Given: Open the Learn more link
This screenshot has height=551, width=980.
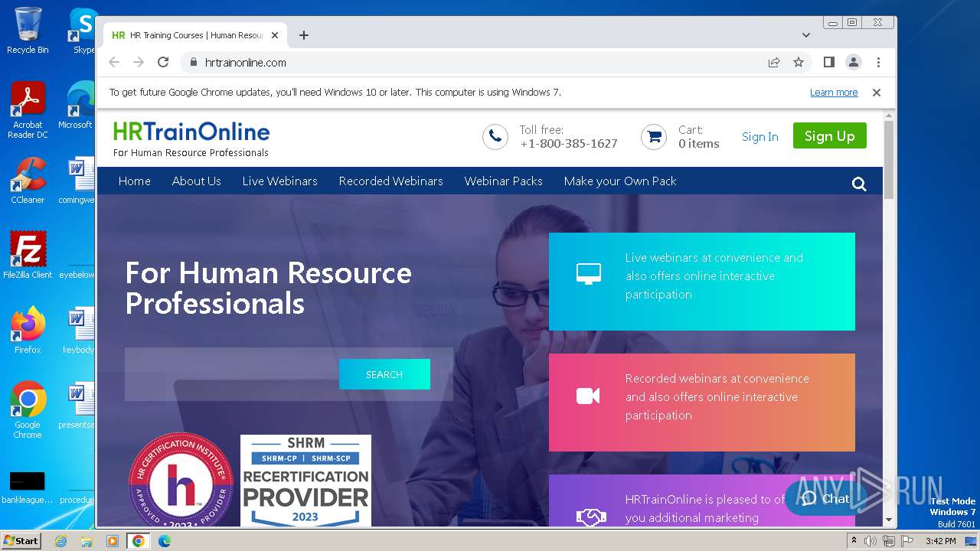Looking at the screenshot, I should pyautogui.click(x=834, y=93).
